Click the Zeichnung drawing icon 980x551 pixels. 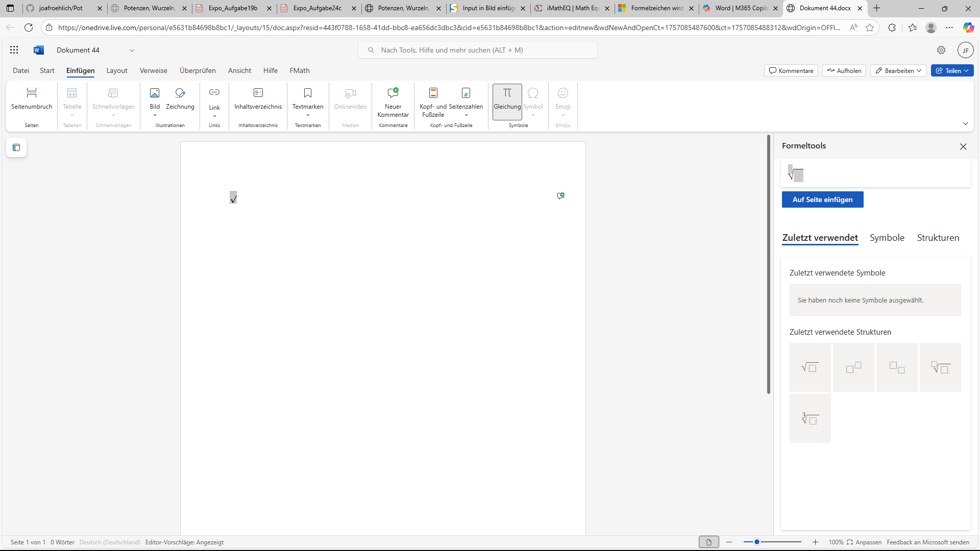pyautogui.click(x=180, y=93)
